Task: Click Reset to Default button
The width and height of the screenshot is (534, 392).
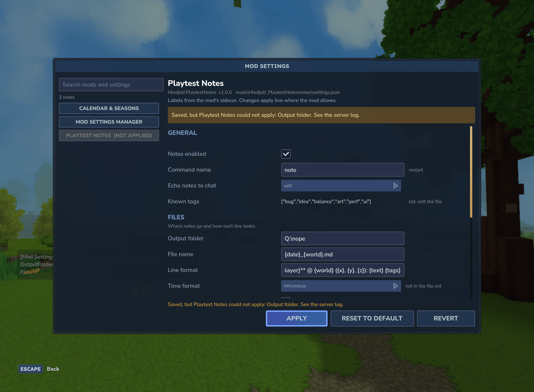Action: point(372,318)
